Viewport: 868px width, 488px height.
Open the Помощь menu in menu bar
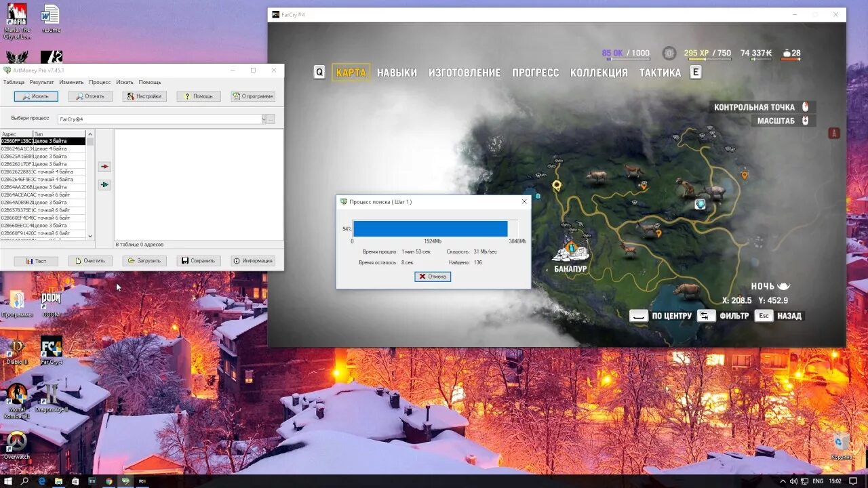tap(150, 82)
